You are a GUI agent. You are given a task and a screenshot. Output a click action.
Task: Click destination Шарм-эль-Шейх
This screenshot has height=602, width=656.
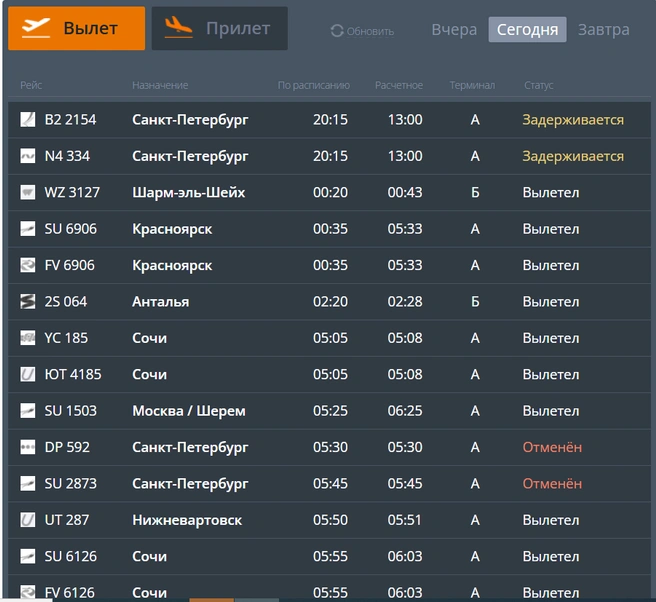[189, 192]
